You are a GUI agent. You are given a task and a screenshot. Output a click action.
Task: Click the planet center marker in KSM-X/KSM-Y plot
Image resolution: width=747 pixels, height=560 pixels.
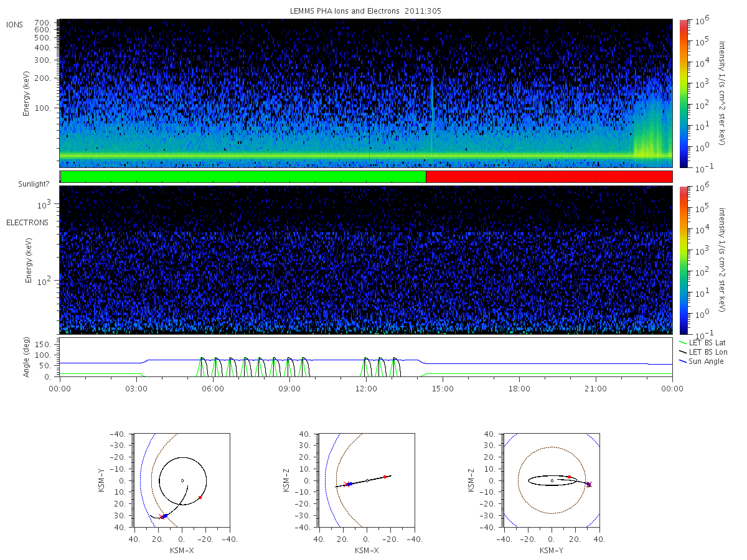182,480
